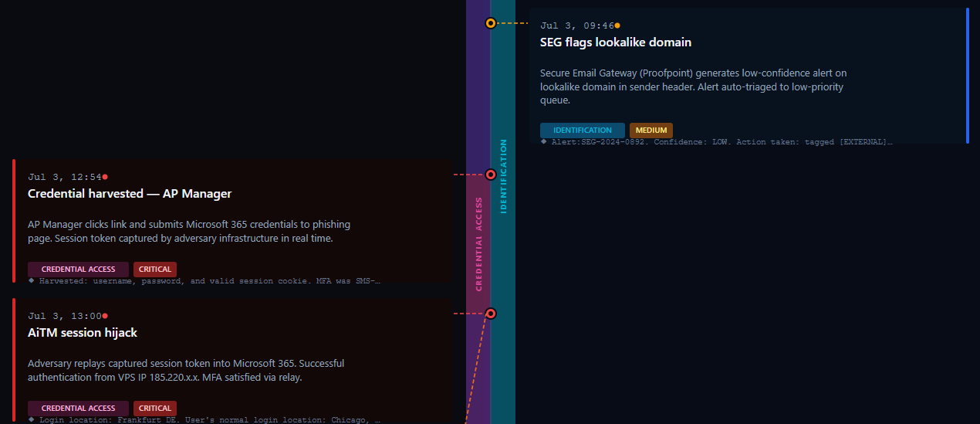Click CRITICAL badge on AiTM session hijack card
The height and width of the screenshot is (424, 980).
click(155, 409)
